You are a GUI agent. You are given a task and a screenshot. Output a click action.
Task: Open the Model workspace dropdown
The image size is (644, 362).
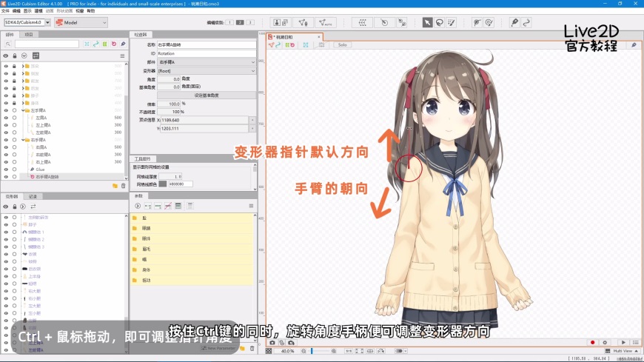[x=81, y=22]
